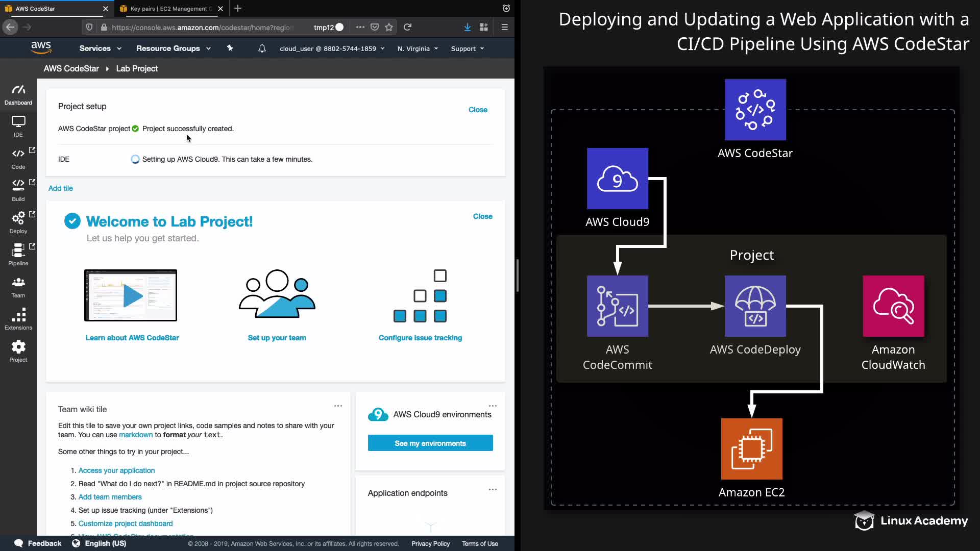This screenshot has width=980, height=551.
Task: Close the Project setup panel
Action: (478, 110)
